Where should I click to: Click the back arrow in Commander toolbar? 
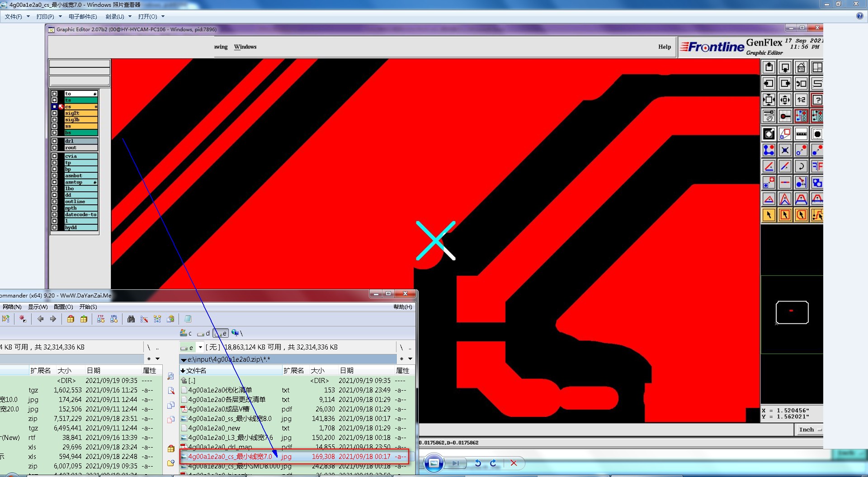40,319
